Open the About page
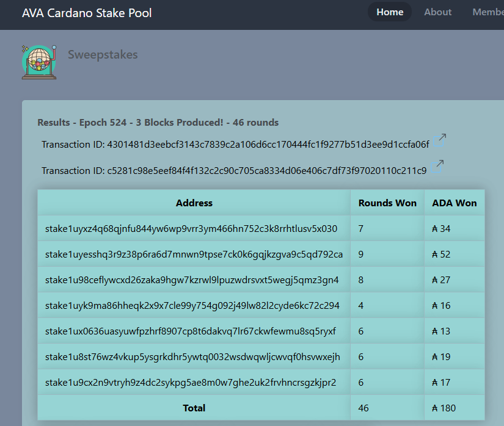504x426 pixels. pos(437,12)
